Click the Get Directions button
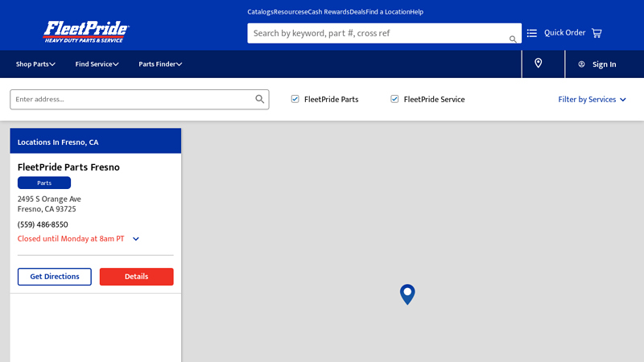Screen dimensions: 644x362 [x=55, y=277]
